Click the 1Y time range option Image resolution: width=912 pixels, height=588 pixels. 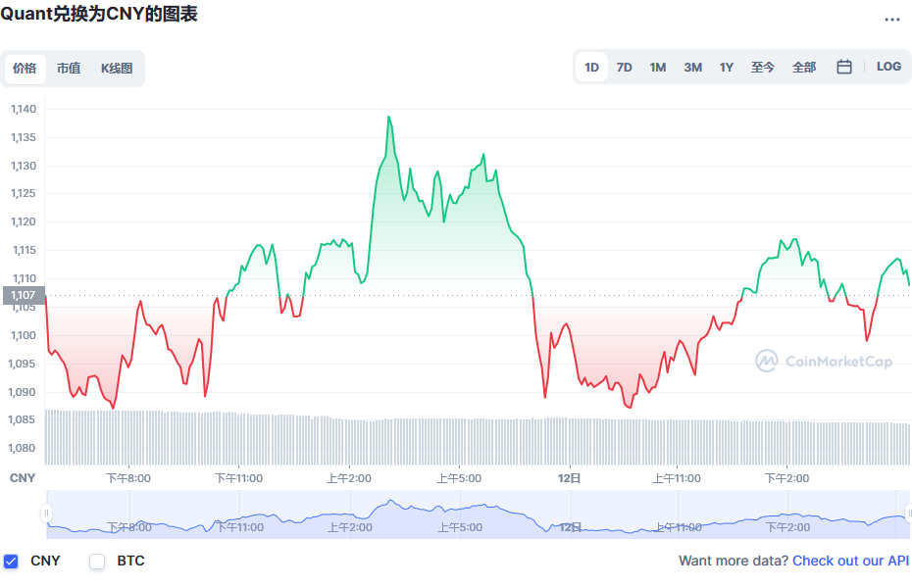727,66
